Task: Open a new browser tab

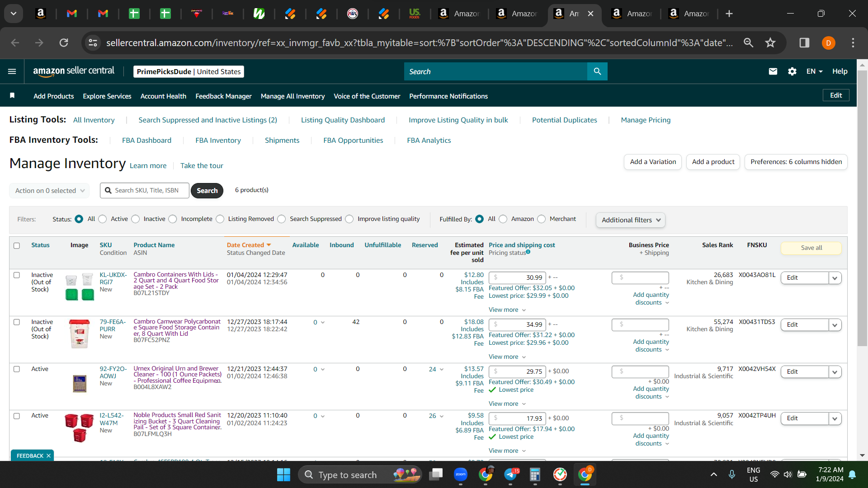Action: click(x=729, y=14)
